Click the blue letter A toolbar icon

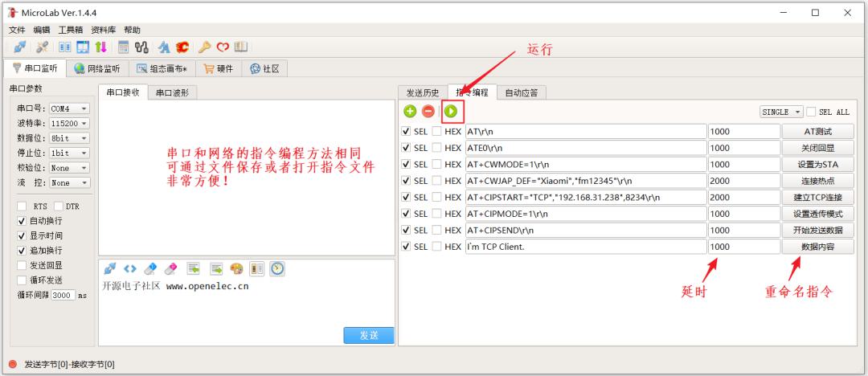[164, 47]
